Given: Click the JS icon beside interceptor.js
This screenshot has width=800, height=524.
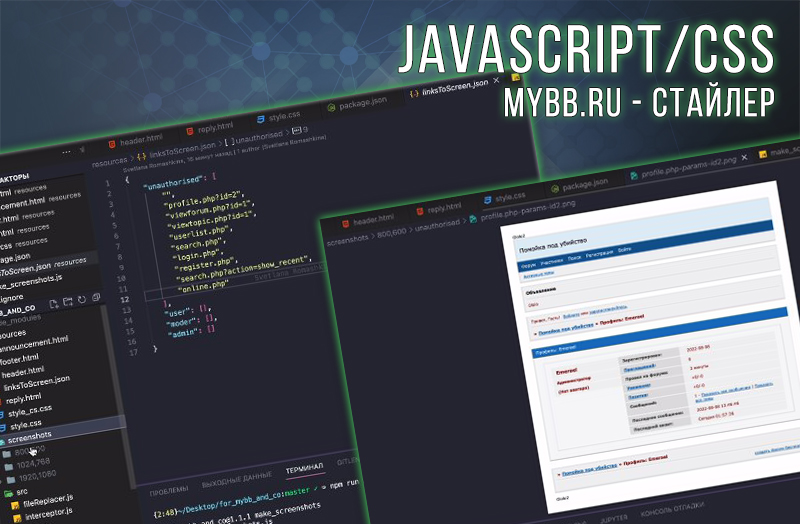Looking at the screenshot, I should pos(17,518).
